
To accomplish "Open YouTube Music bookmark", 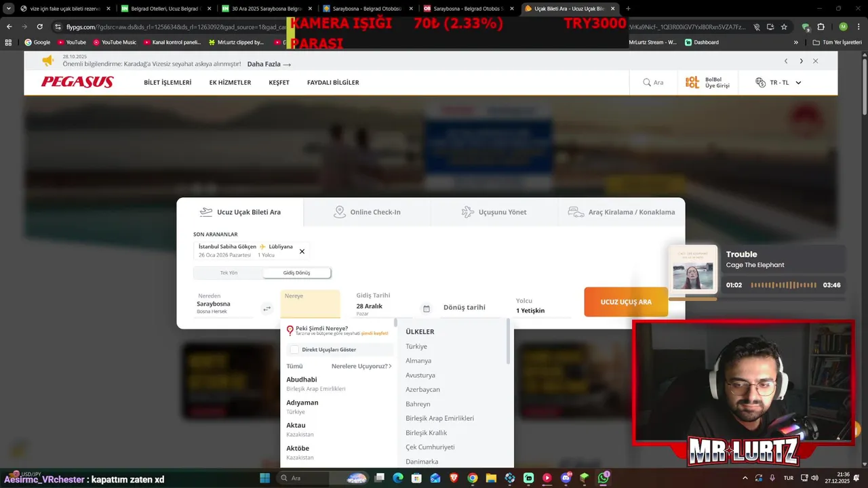I will (x=115, y=42).
